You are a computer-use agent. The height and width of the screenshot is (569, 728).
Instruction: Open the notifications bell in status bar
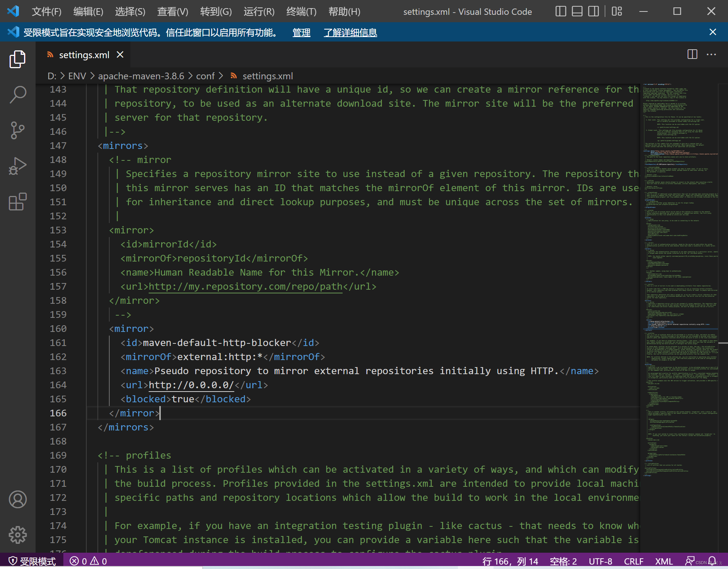[x=712, y=561]
